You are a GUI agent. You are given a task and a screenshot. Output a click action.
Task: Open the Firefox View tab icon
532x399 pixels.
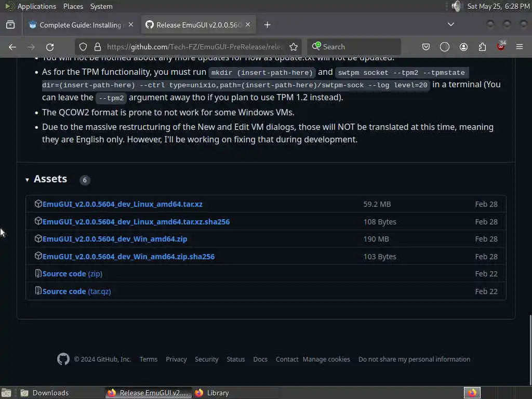click(x=10, y=25)
